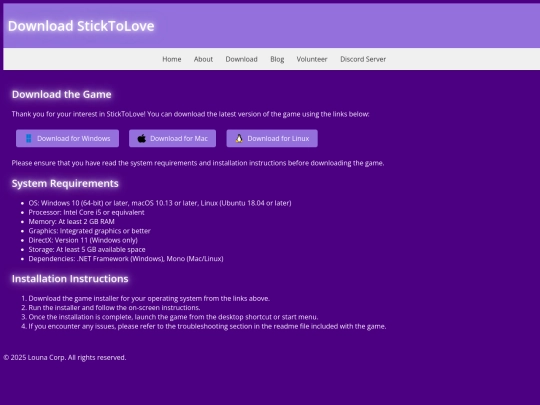Screen dimensions: 540x405
Task: Select the Memory: At least 2 GB RAM line
Action: coord(71,222)
